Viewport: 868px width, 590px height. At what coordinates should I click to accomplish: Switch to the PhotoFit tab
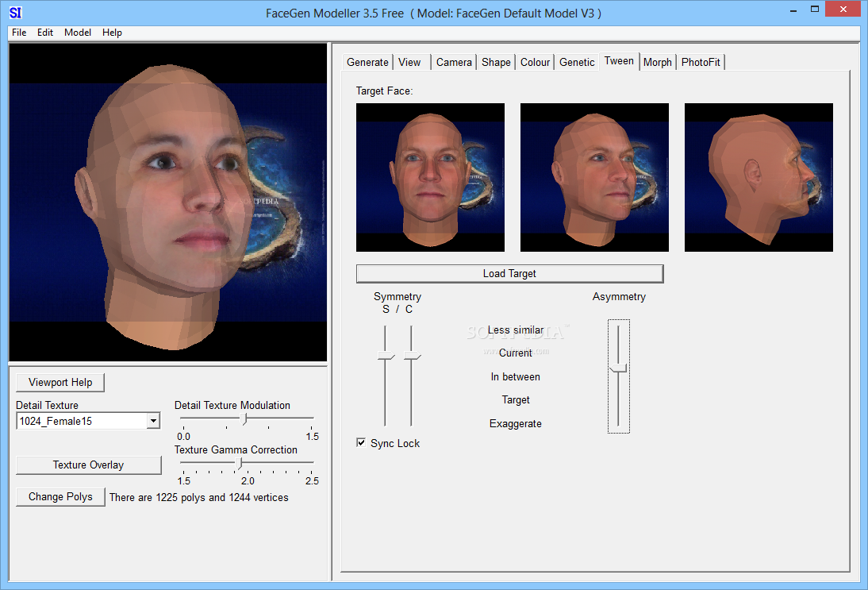coord(701,62)
